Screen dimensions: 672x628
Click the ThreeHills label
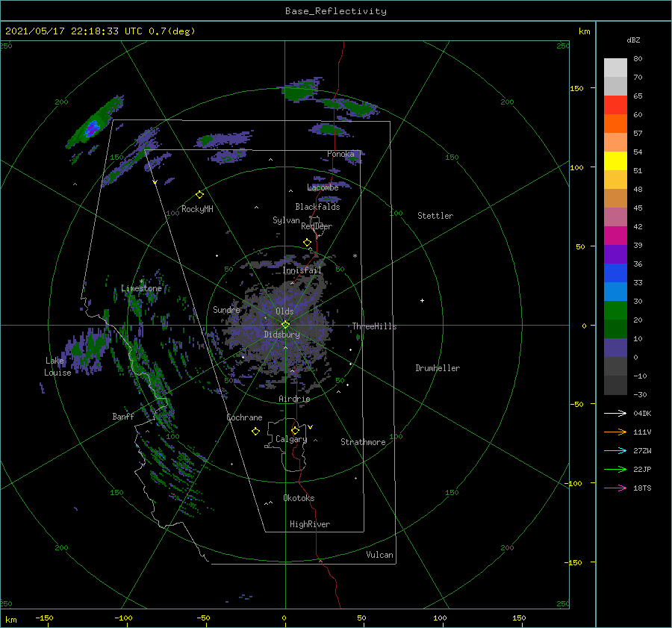374,326
